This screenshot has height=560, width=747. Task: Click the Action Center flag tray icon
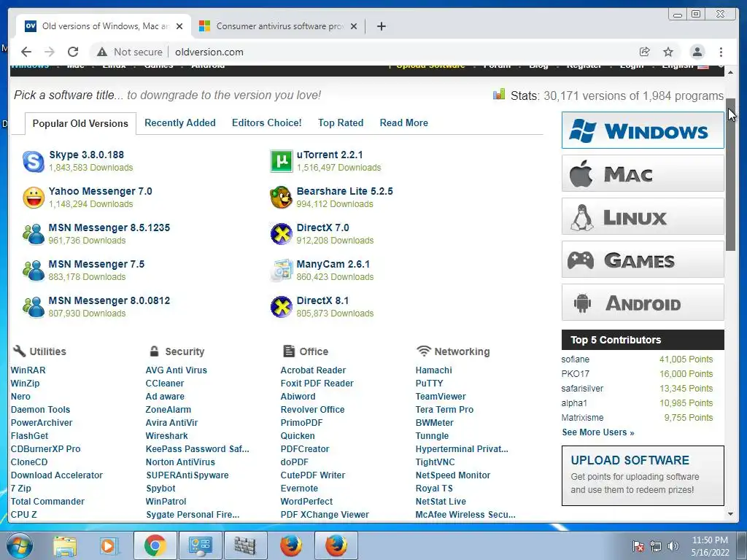638,546
